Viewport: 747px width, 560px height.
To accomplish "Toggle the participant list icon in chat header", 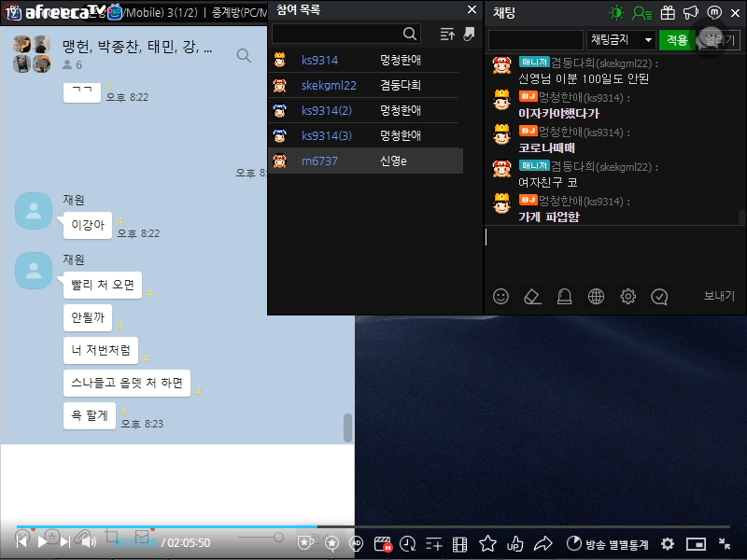I will (641, 13).
